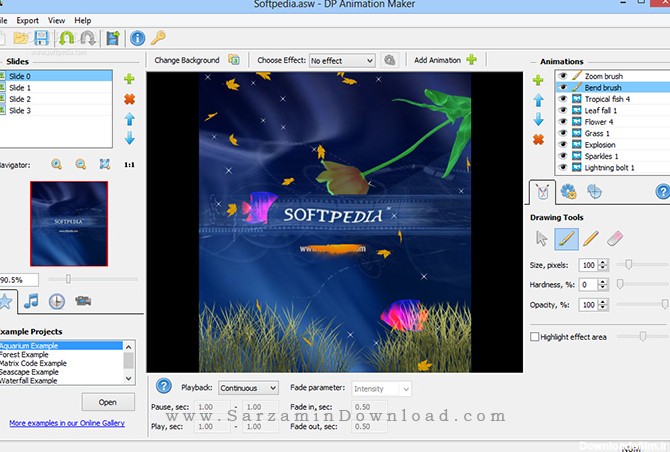Image resolution: width=670 pixels, height=452 pixels.
Task: Increase the Size pixels stepper value
Action: click(603, 261)
